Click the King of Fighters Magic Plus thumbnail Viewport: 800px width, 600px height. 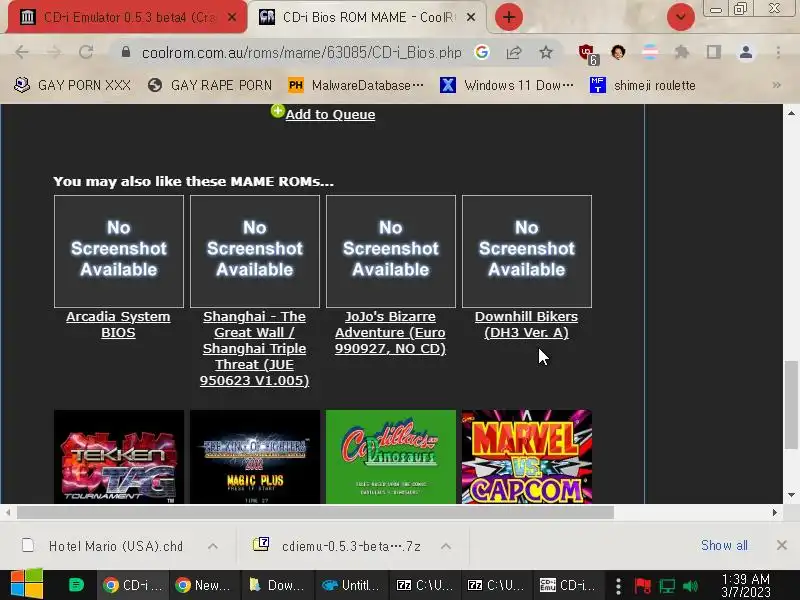click(x=255, y=457)
